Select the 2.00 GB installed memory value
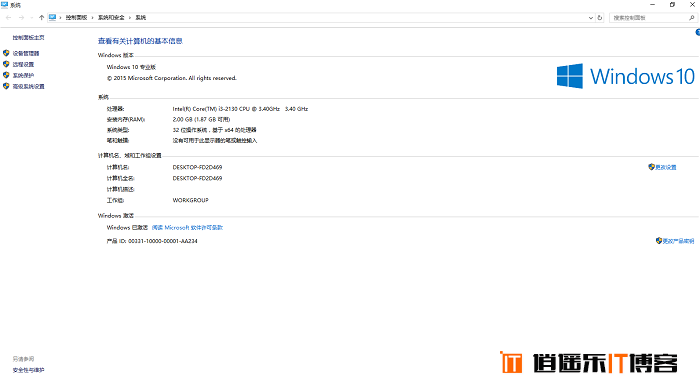Viewport: 700px width, 382px height. coord(201,120)
